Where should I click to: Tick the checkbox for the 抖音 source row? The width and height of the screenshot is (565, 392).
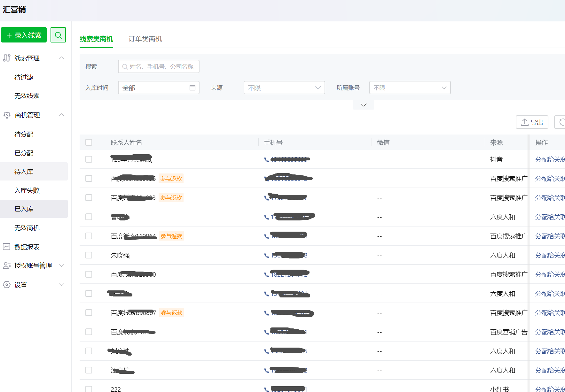pyautogui.click(x=89, y=159)
